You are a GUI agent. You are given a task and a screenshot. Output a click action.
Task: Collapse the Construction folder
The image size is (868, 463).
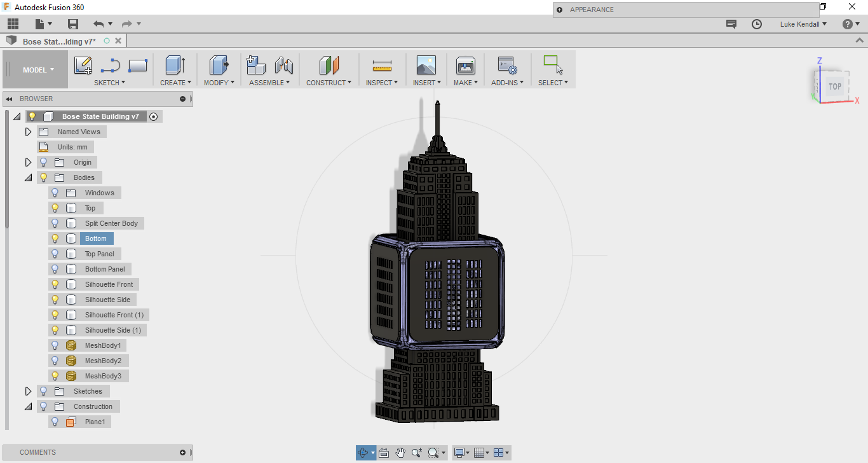click(x=28, y=406)
